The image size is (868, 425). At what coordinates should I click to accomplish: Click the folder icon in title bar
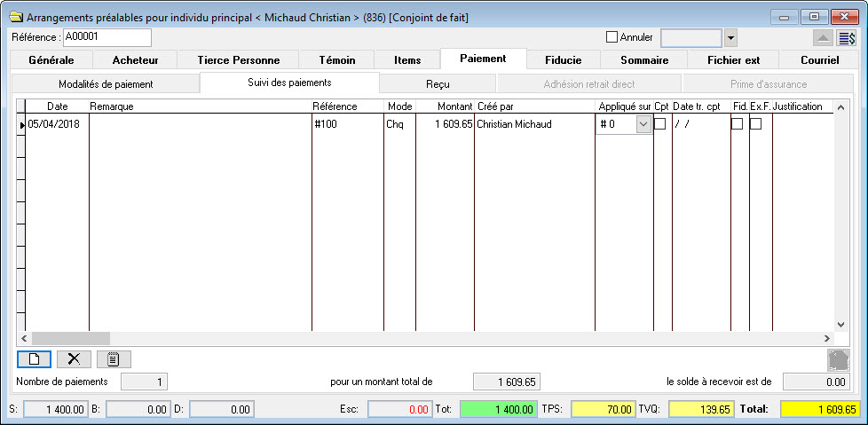tap(14, 17)
